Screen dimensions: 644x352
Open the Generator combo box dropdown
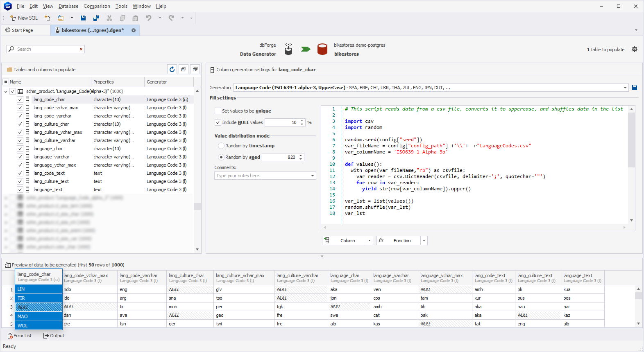(x=625, y=88)
